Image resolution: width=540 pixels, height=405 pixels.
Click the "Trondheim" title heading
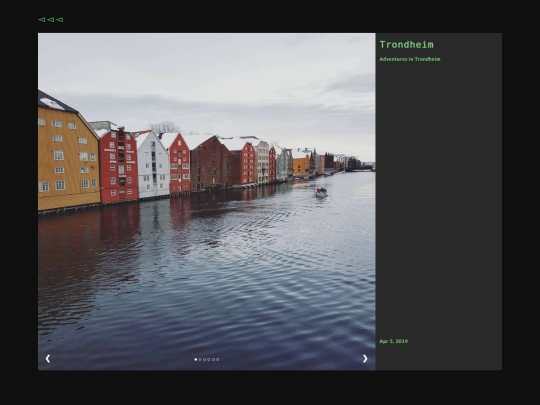pos(406,45)
